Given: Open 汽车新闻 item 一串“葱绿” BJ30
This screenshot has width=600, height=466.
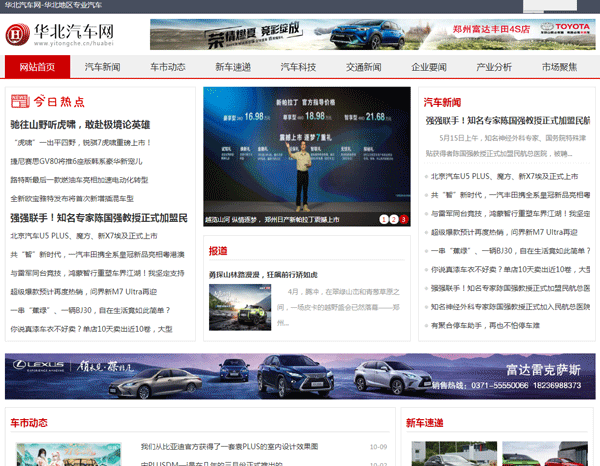Looking at the screenshot, I should [510, 251].
